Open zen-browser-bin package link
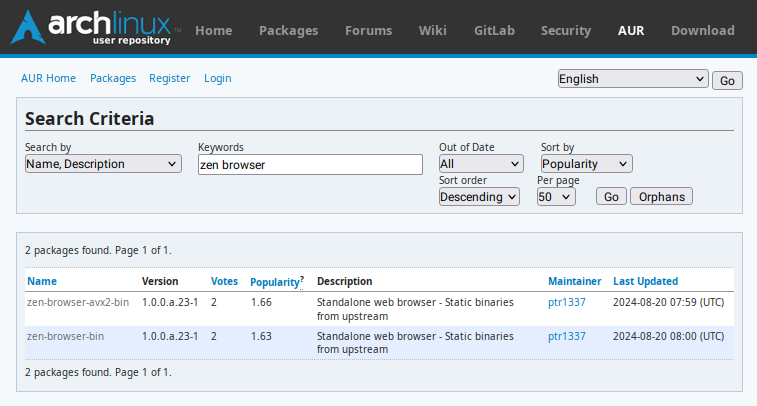Screen dimensions: 757x406 65,336
